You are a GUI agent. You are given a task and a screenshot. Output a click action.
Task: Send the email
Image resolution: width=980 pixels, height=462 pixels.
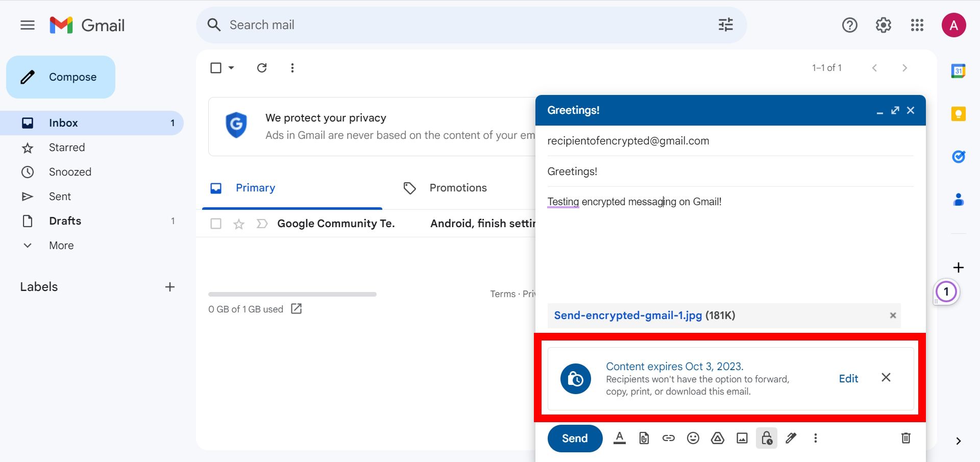(x=575, y=438)
